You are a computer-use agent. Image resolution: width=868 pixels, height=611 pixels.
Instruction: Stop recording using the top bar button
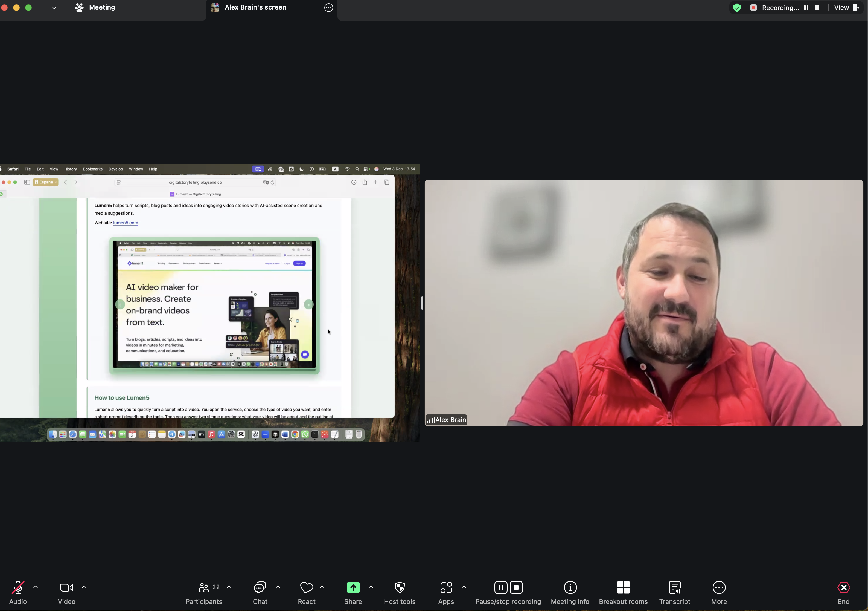(817, 8)
